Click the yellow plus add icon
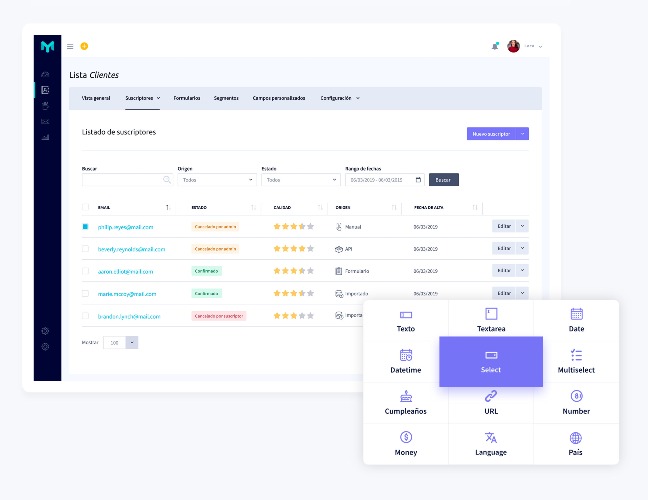This screenshot has height=500, width=648. pos(84,46)
